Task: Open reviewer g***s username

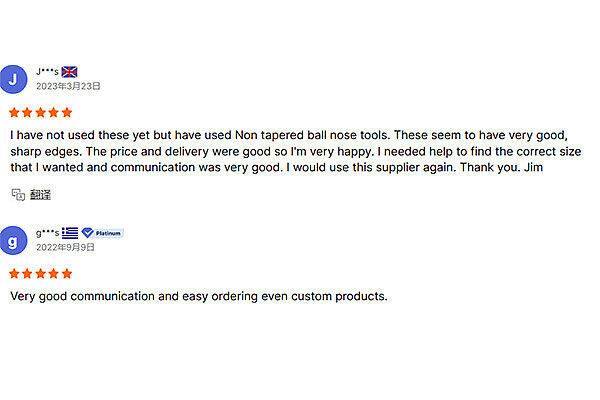Action: [x=47, y=233]
